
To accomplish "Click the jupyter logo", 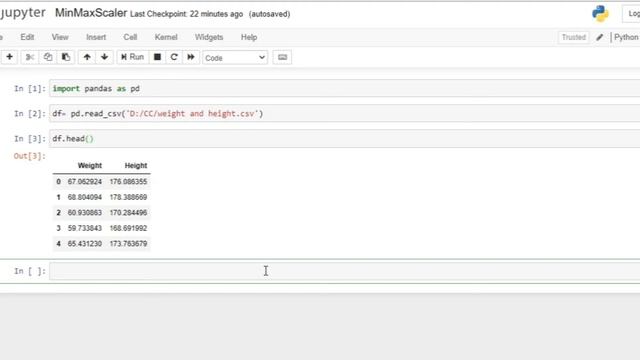I will click(22, 13).
